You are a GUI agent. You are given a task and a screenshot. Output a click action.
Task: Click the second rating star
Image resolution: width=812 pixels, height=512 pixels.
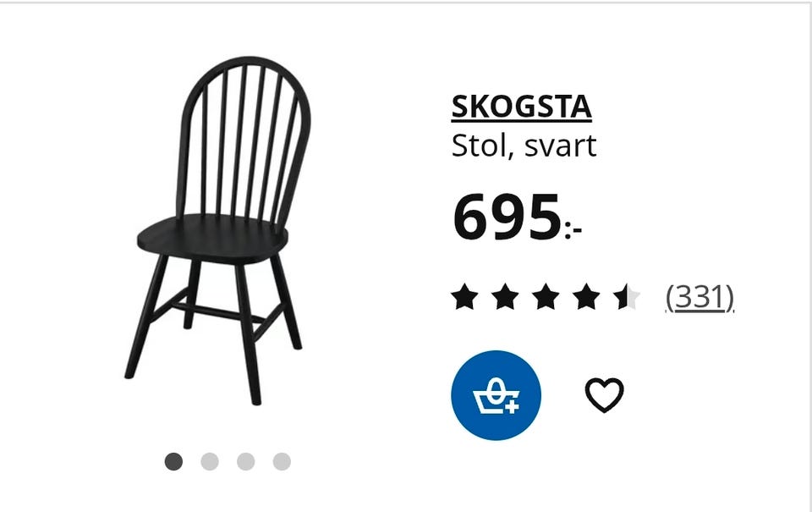(505, 297)
